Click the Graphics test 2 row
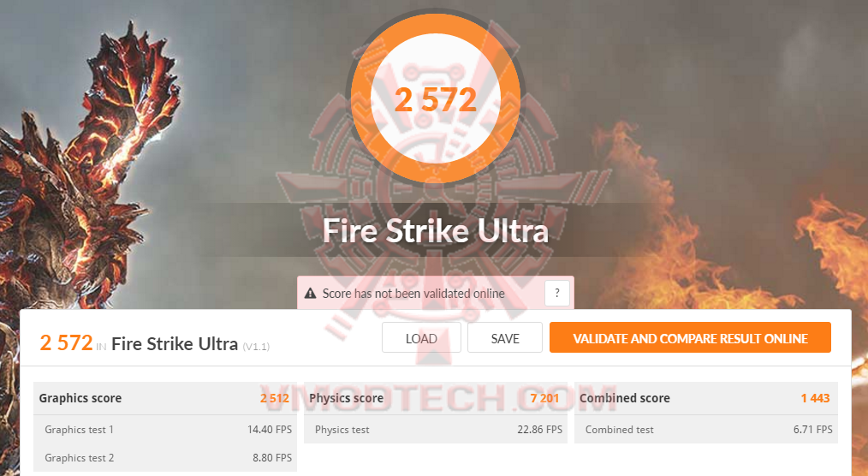This screenshot has width=868, height=476. tap(165, 458)
